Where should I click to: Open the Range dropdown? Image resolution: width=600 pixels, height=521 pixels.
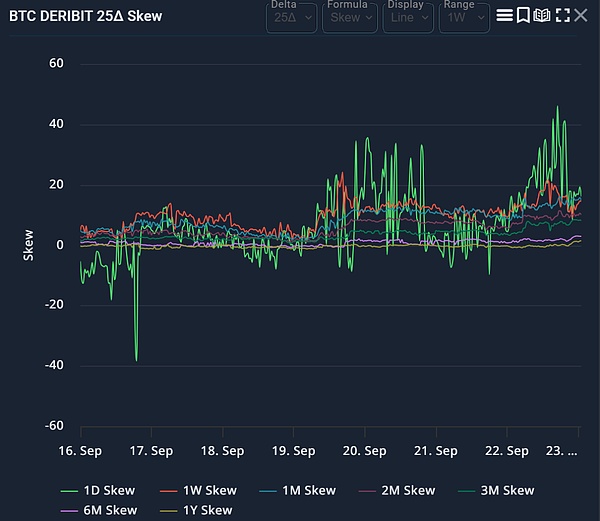pyautogui.click(x=463, y=17)
